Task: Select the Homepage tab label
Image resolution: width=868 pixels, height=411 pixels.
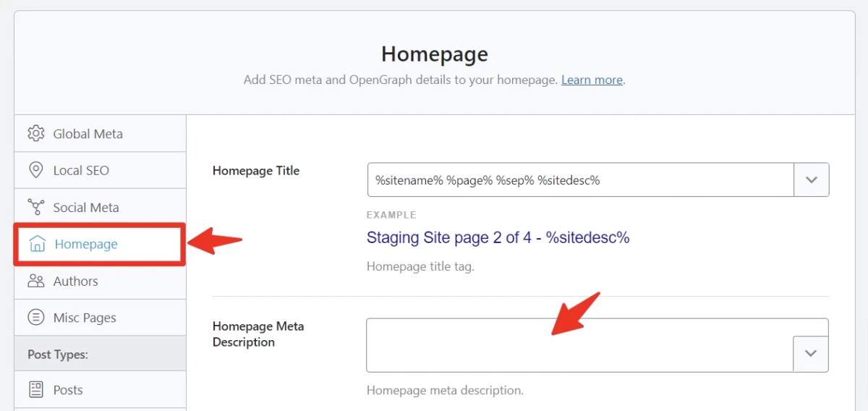Action: (86, 244)
